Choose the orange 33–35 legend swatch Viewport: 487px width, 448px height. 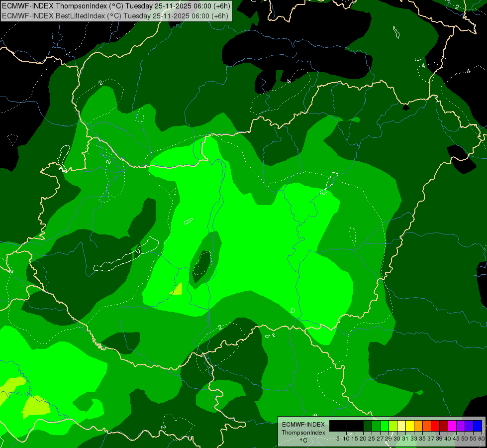(418, 426)
